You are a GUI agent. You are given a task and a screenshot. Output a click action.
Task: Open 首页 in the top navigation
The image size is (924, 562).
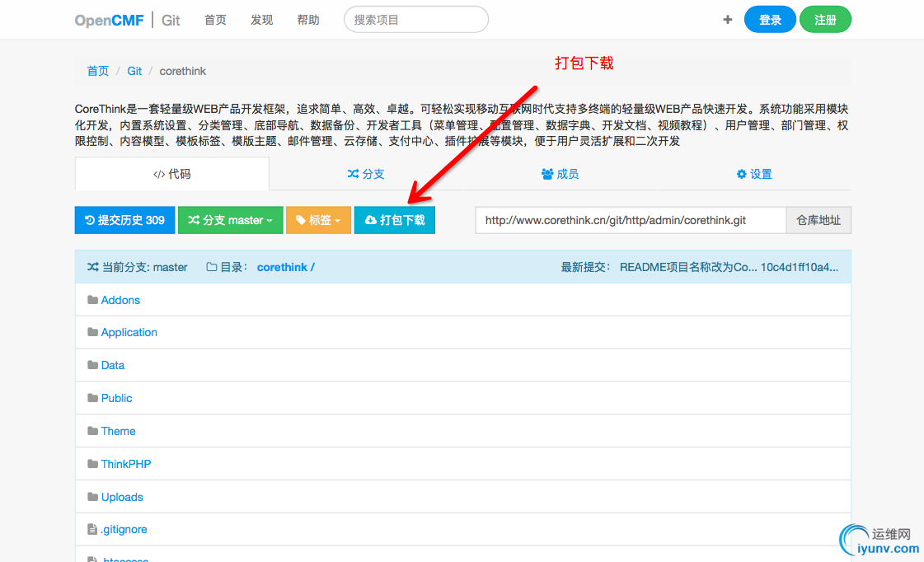point(215,20)
